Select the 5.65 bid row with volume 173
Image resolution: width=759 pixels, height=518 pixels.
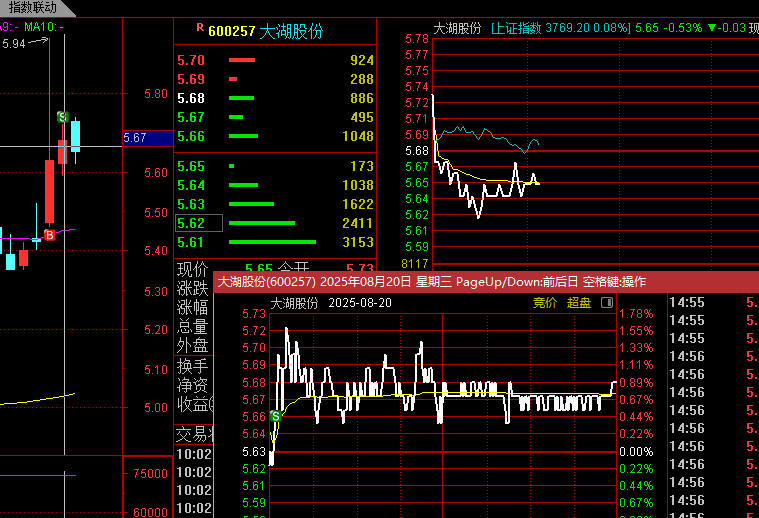pyautogui.click(x=275, y=166)
